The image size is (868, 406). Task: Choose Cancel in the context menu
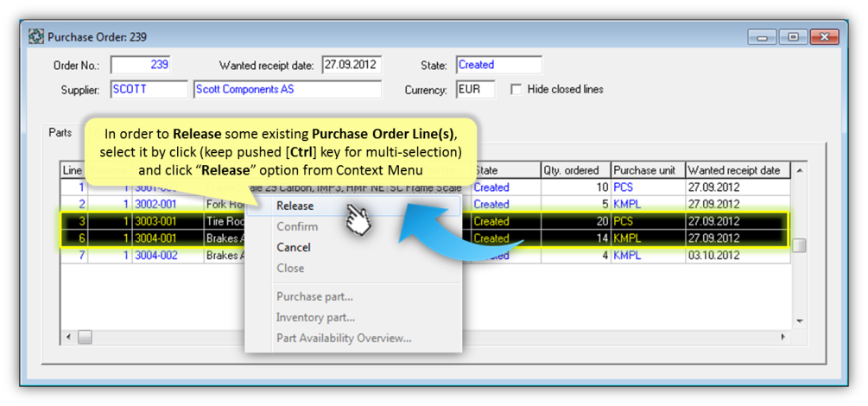pos(293,247)
